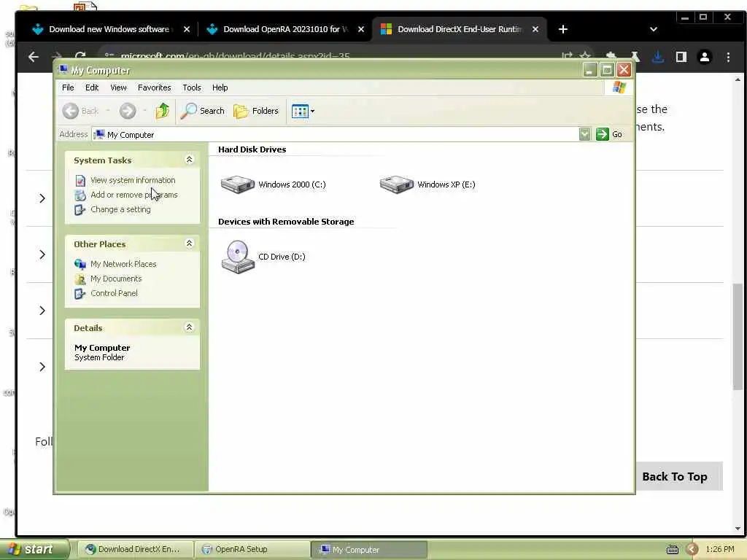This screenshot has height=560, width=747.
Task: Click the browser page scrollbar thumb
Action: coord(738,337)
